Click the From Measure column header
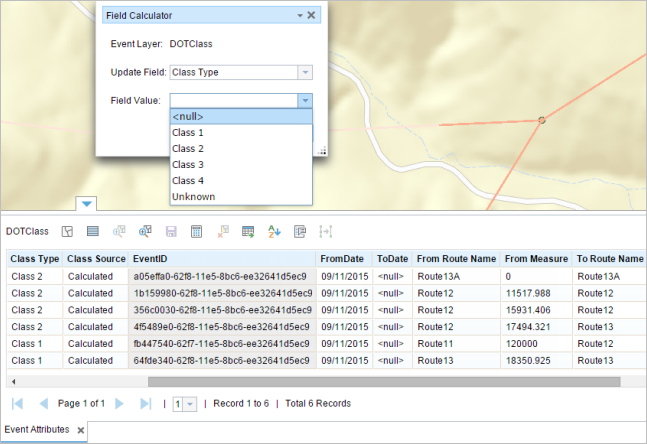Viewport: 647px width, 444px height. click(x=535, y=259)
